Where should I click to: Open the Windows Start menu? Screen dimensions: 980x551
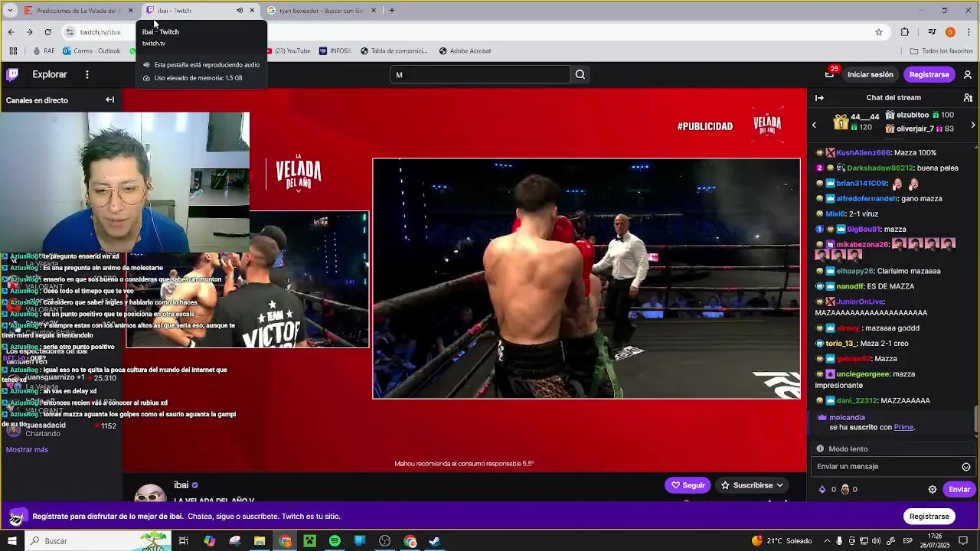[11, 541]
